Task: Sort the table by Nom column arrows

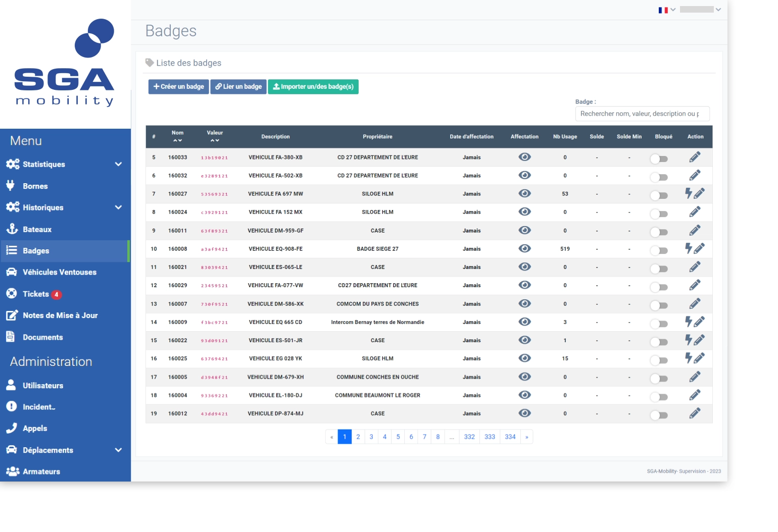Action: [x=177, y=140]
